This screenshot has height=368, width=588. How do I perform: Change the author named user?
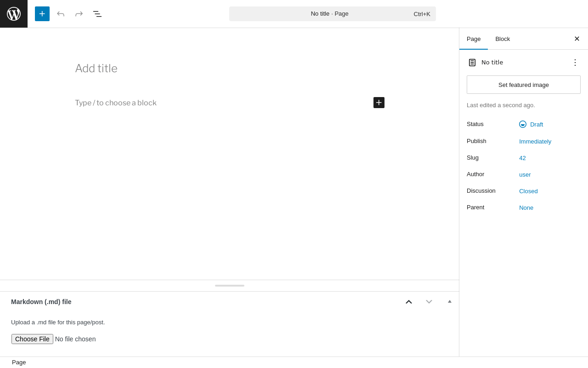click(525, 174)
